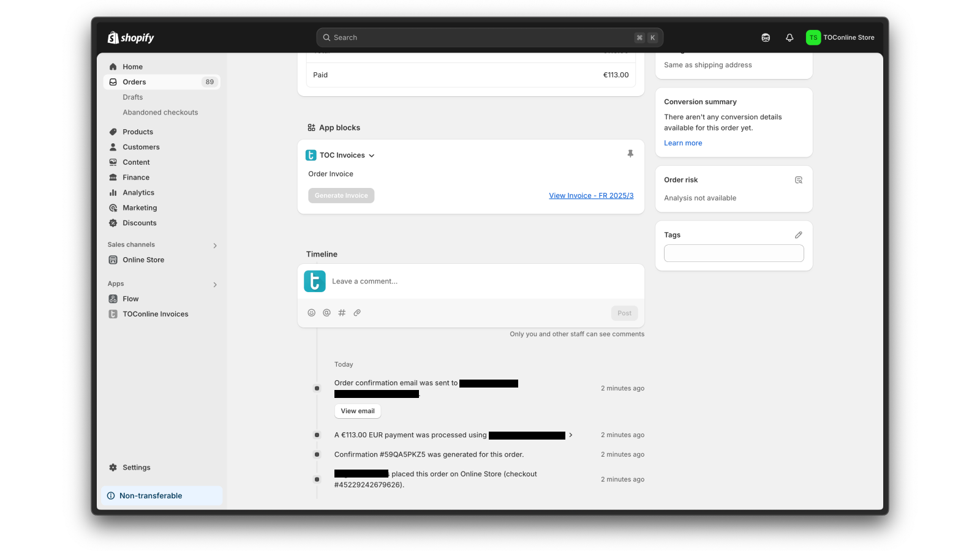Click the Discounts badge icon
This screenshot has width=980, height=551.
pos(113,223)
